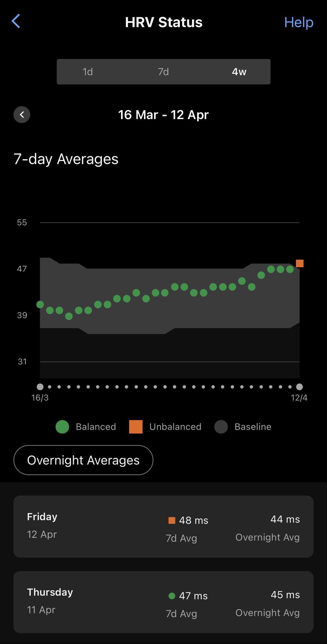
Task: Select the 4w time range
Action: pos(239,72)
